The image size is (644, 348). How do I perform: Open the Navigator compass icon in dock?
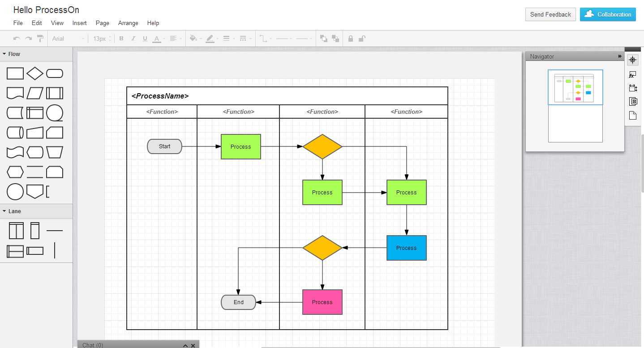tap(632, 60)
